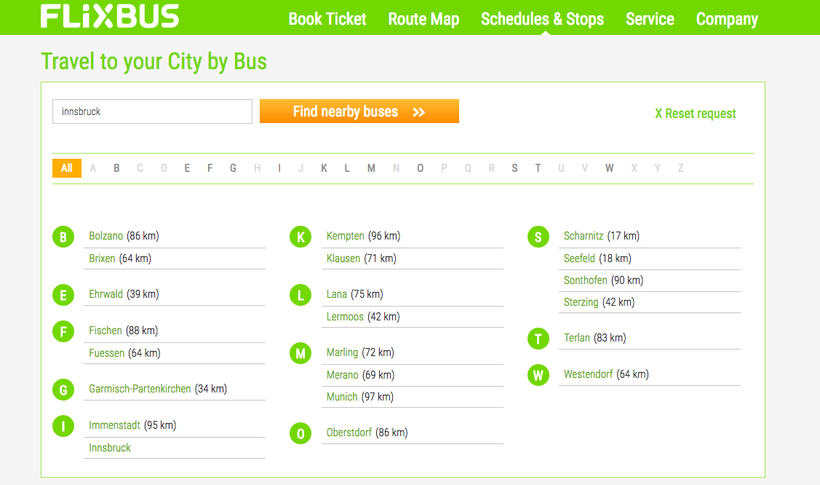Open the Route Map page
The height and width of the screenshot is (485, 820).
[x=423, y=19]
